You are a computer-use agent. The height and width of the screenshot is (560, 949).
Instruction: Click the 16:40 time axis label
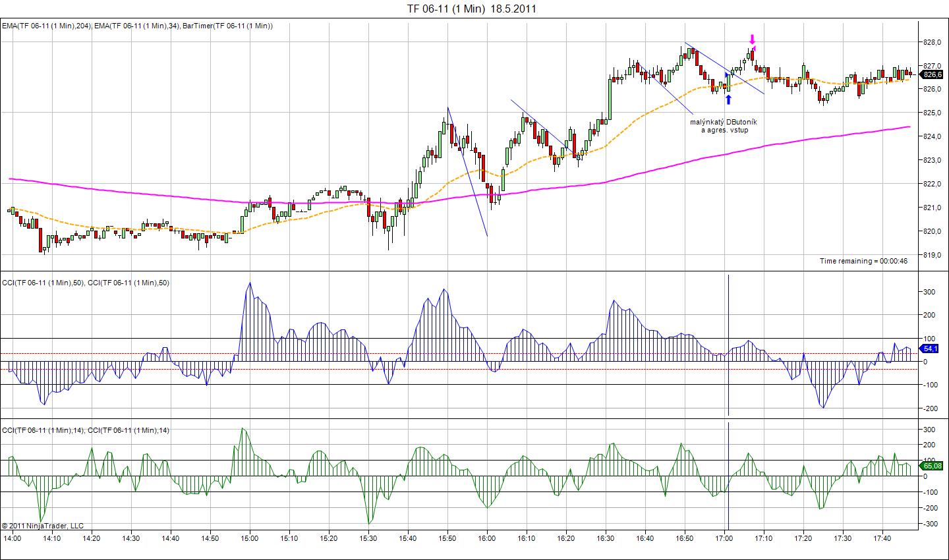[645, 538]
